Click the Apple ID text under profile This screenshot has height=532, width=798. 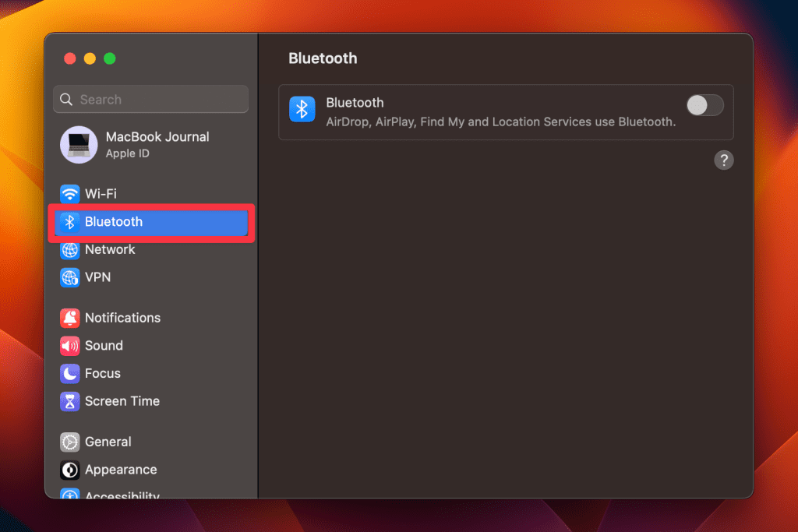click(x=127, y=153)
